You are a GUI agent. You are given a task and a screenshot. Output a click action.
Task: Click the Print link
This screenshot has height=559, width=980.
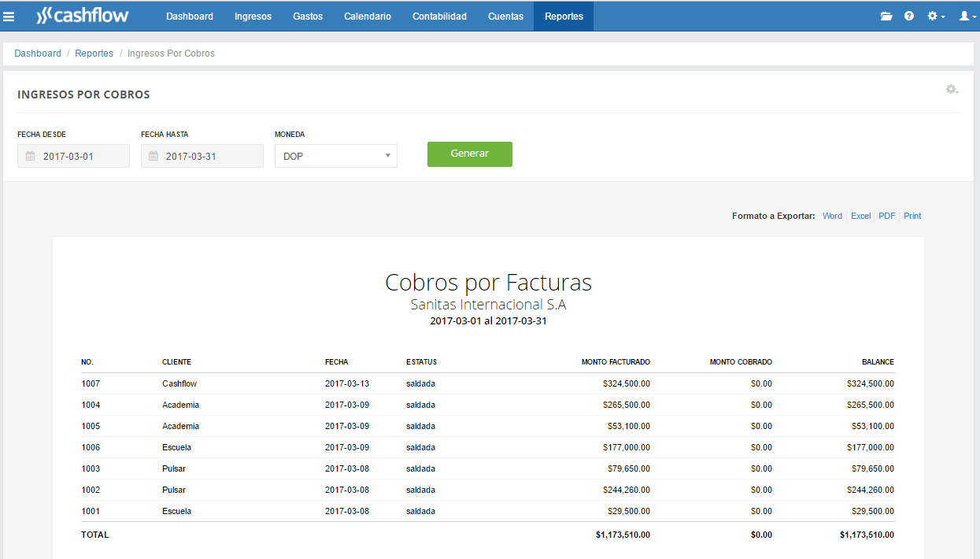click(x=912, y=216)
